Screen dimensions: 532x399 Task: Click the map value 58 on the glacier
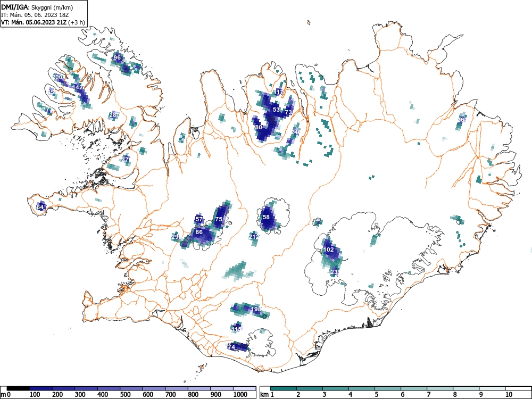[266, 217]
